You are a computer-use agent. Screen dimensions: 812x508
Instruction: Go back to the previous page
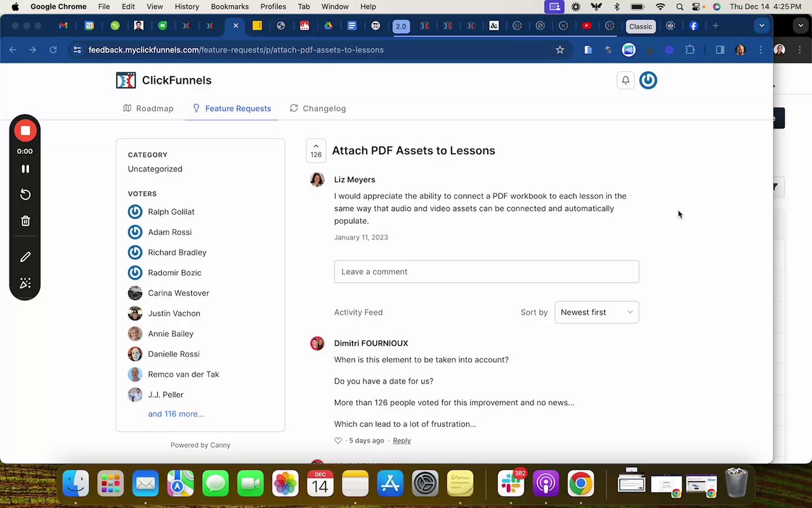click(x=13, y=50)
